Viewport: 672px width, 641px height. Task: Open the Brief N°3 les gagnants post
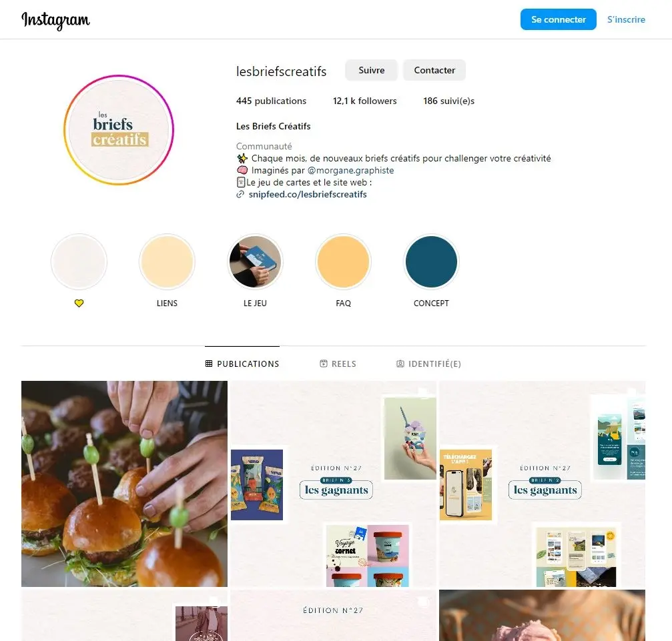coord(334,484)
